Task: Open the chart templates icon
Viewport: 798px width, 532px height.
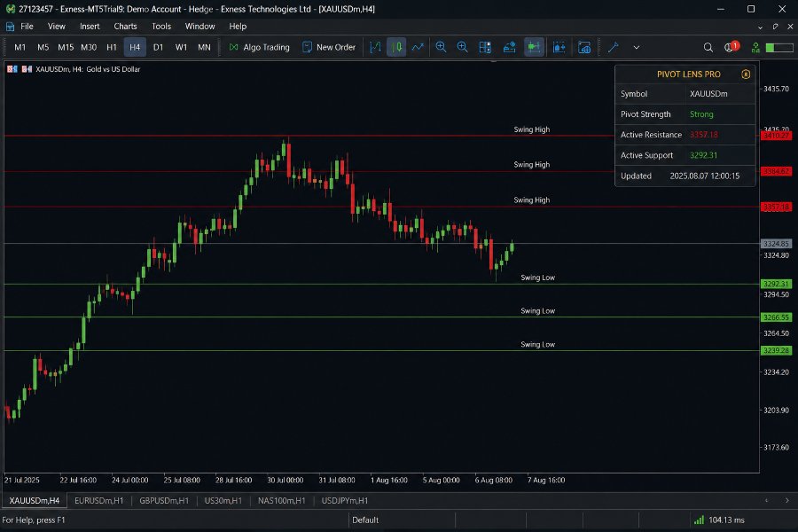Action: (584, 47)
